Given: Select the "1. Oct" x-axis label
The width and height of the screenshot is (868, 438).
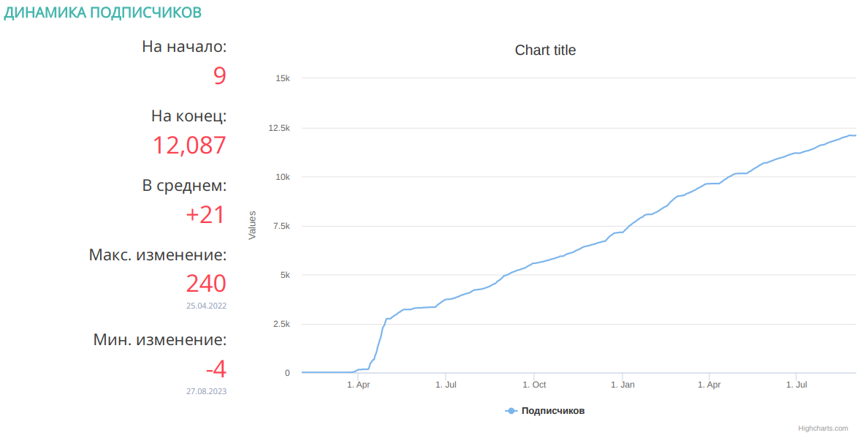Looking at the screenshot, I should (534, 385).
